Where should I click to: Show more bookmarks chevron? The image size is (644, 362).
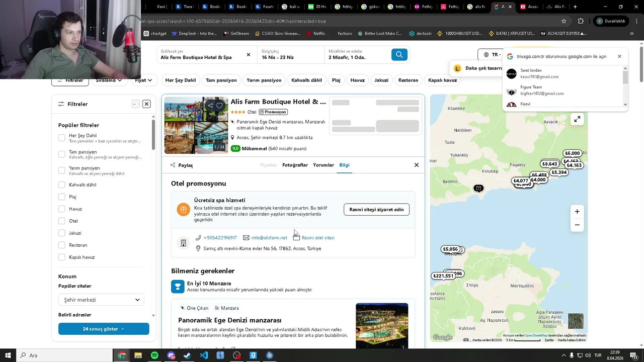pyautogui.click(x=632, y=34)
